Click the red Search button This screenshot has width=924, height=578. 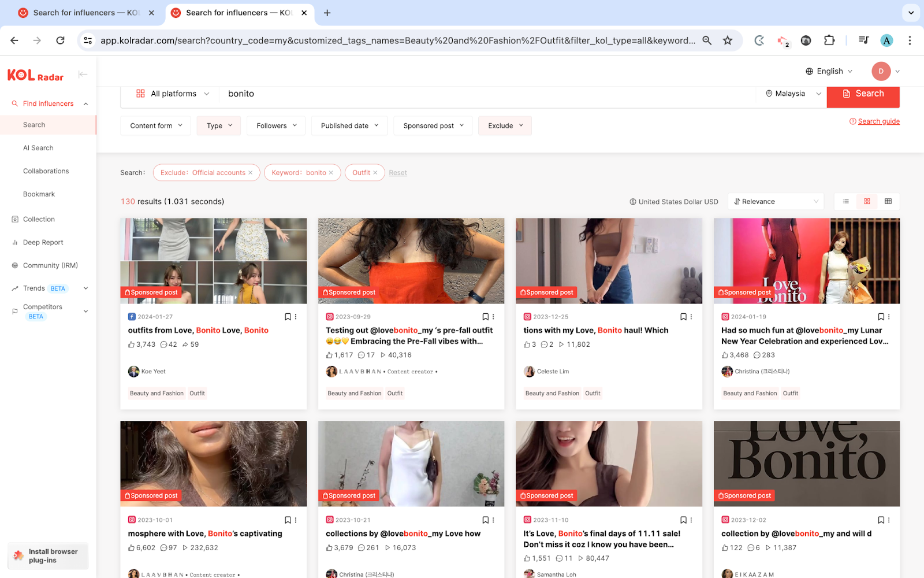click(x=863, y=94)
